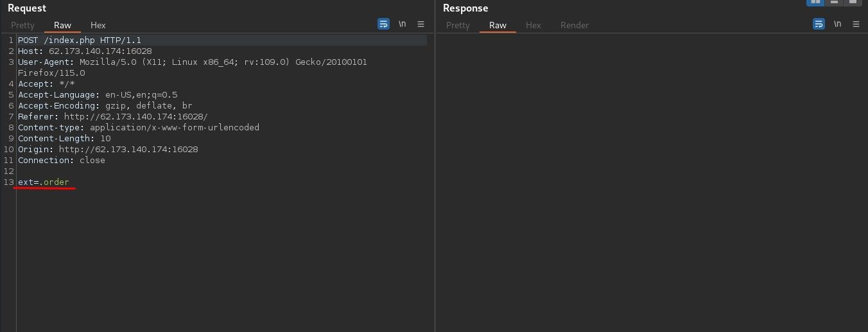Toggle word wrap in the Response panel
868x332 pixels.
(x=819, y=24)
